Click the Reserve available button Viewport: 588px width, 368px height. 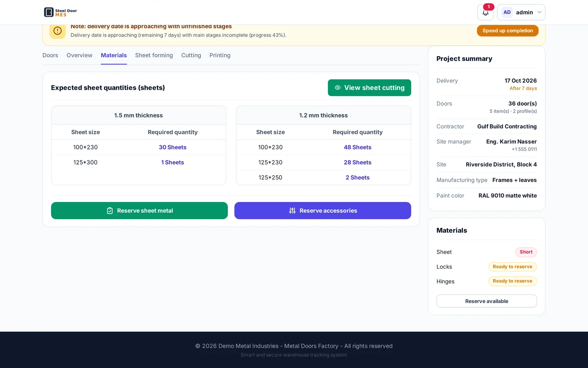pos(487,301)
